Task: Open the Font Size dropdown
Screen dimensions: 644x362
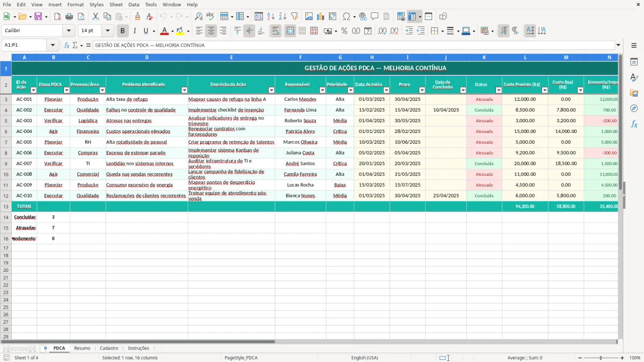Action: [108, 31]
